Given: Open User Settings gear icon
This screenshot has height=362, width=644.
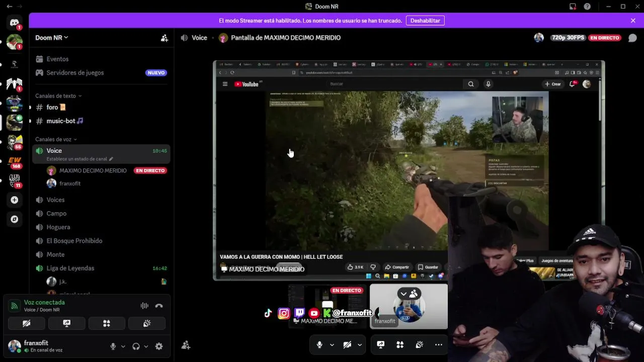Looking at the screenshot, I should pos(159,346).
